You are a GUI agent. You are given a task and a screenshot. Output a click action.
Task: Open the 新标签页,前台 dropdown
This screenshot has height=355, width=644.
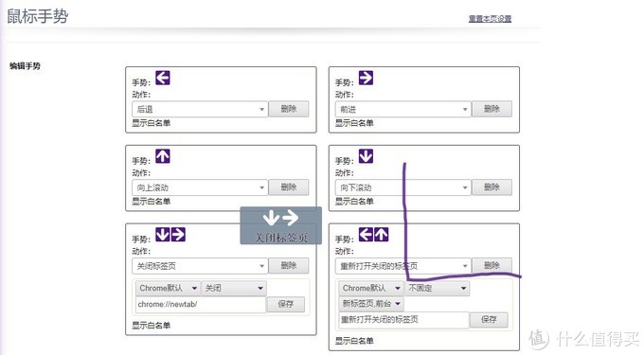(x=371, y=304)
